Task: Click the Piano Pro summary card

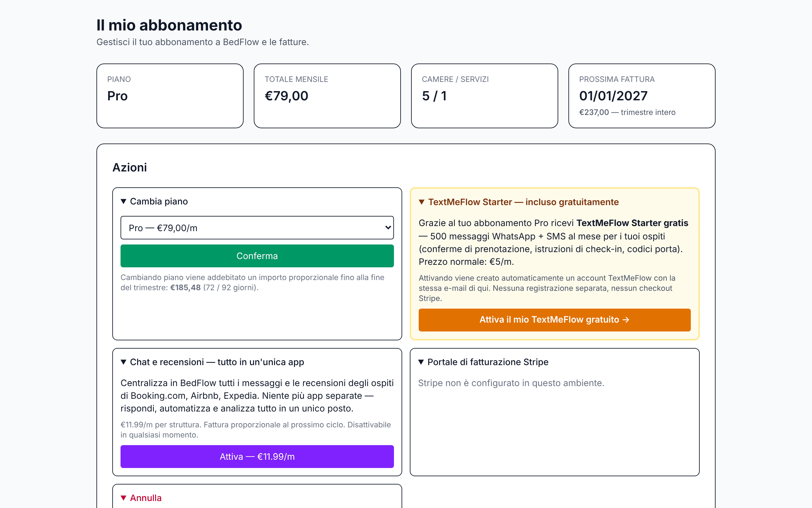Action: [170, 96]
